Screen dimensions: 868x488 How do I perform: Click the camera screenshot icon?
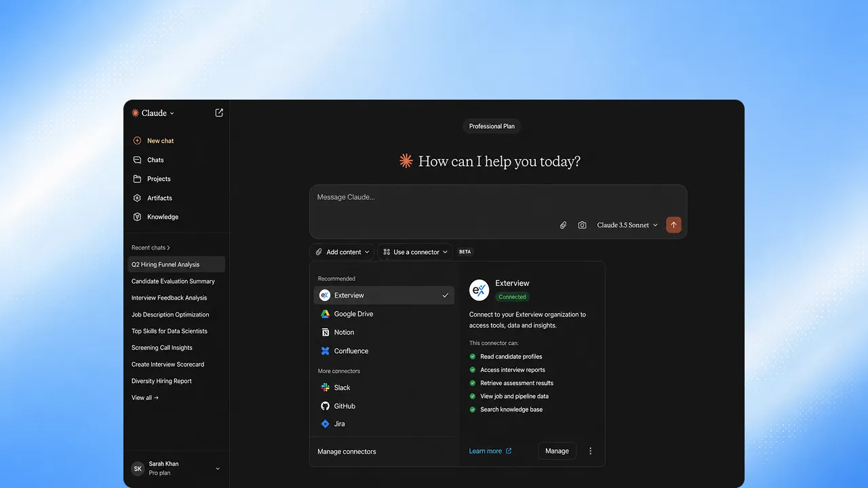[x=582, y=225]
